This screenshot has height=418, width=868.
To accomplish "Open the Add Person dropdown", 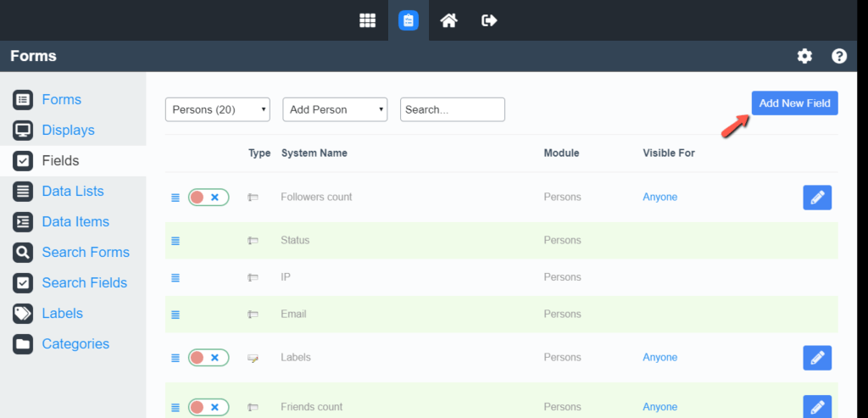I will pyautogui.click(x=335, y=109).
